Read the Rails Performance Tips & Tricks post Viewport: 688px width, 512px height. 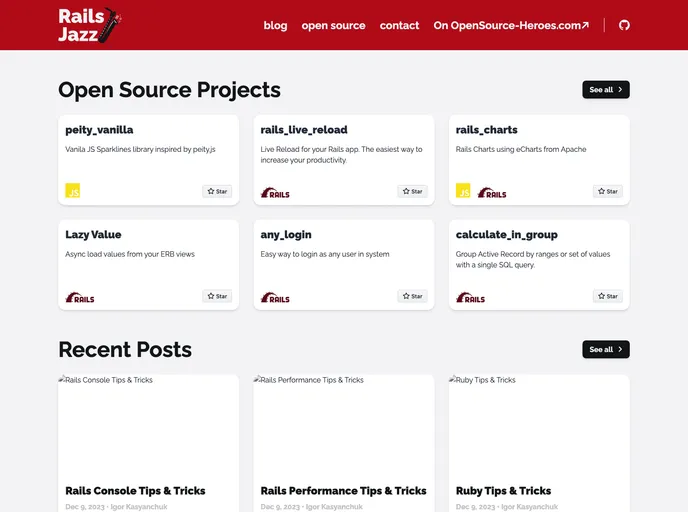pos(344,491)
